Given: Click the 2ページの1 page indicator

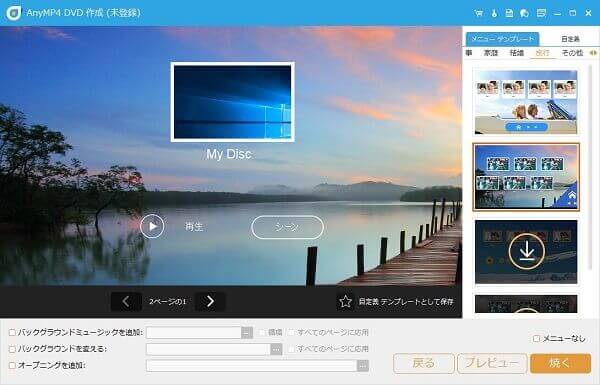Looking at the screenshot, I should point(168,302).
